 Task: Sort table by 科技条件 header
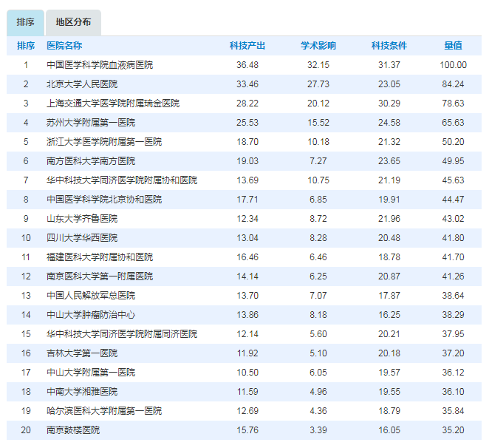click(x=389, y=46)
